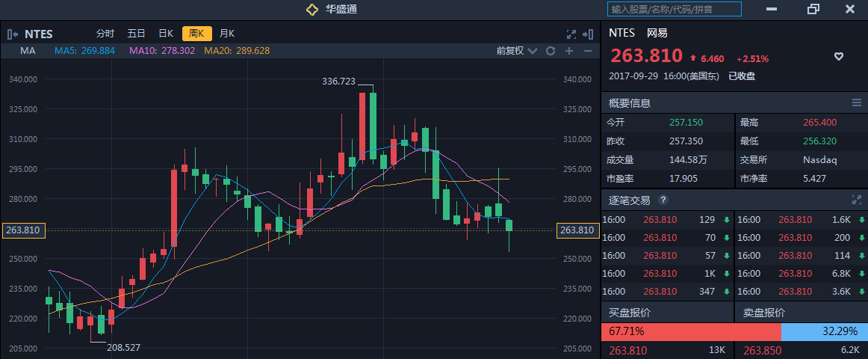Focus the stock code search input field
This screenshot has height=359, width=868.
coord(675,9)
